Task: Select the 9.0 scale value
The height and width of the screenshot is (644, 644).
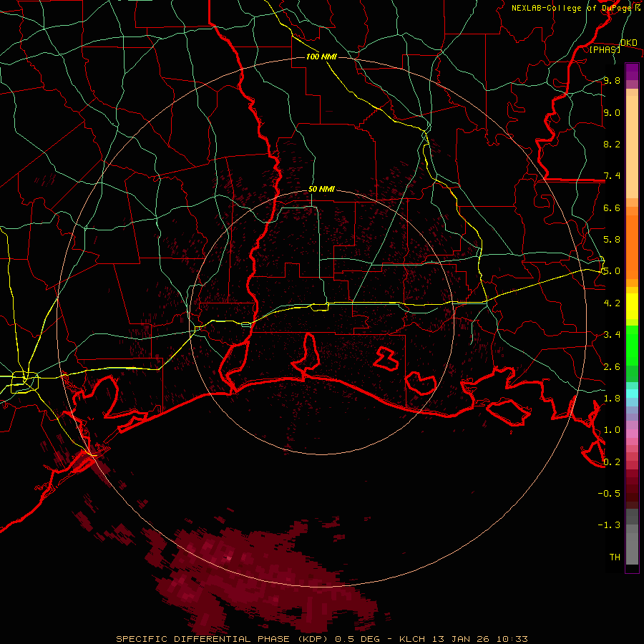Action: [x=612, y=112]
